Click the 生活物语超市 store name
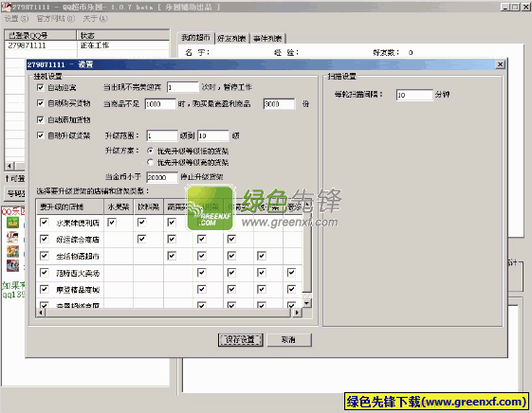The height and width of the screenshot is (413, 532). tap(78, 256)
